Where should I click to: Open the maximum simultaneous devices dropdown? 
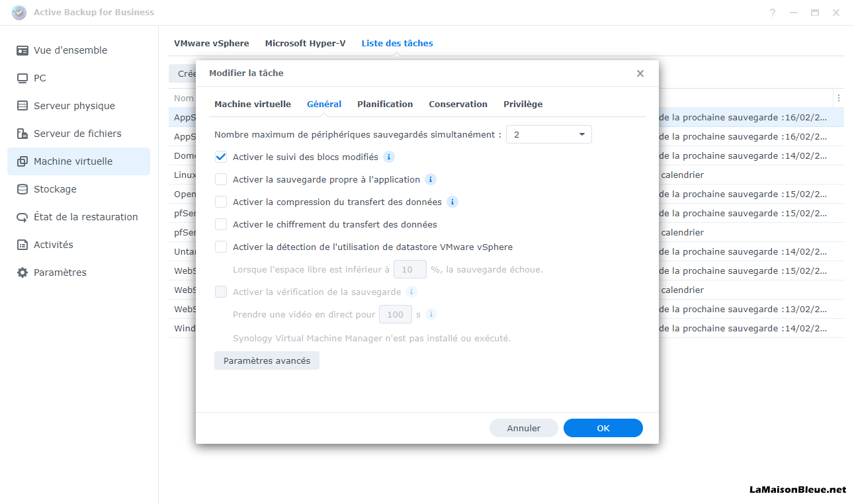tap(549, 134)
